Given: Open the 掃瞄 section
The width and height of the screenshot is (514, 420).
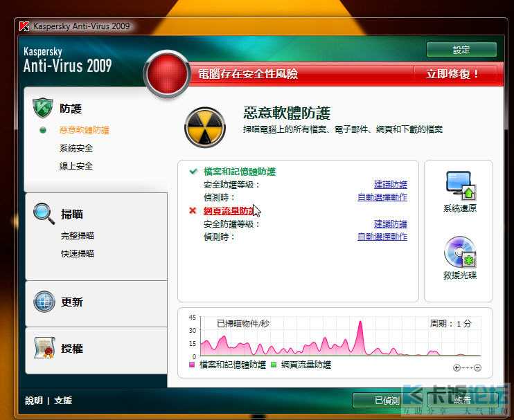Looking at the screenshot, I should [72, 214].
